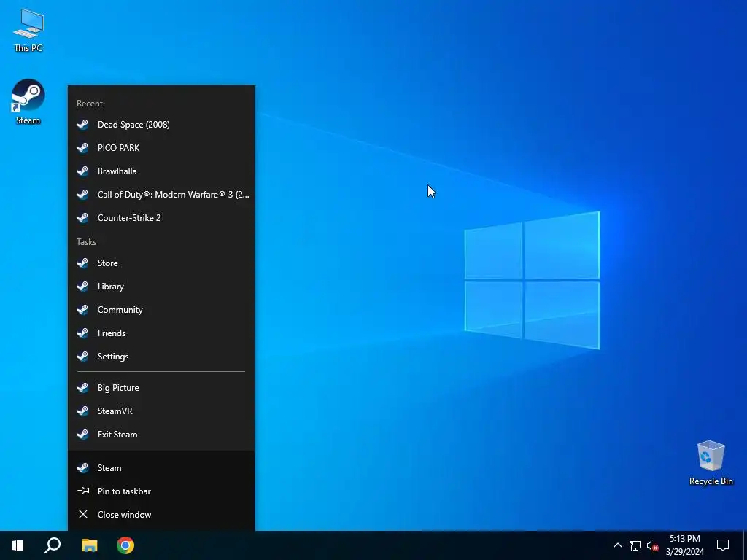Viewport: 747px width, 560px height.
Task: Select the Steam desktop shortcut icon
Action: pos(28,102)
